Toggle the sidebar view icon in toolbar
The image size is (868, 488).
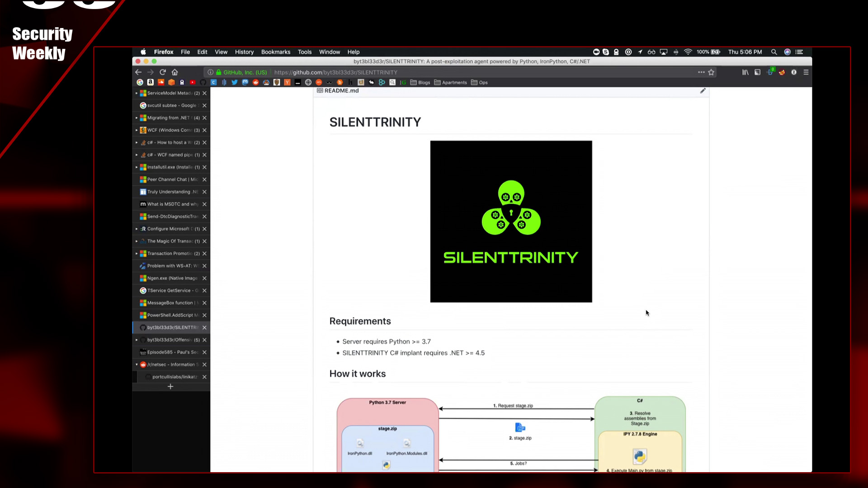(758, 72)
